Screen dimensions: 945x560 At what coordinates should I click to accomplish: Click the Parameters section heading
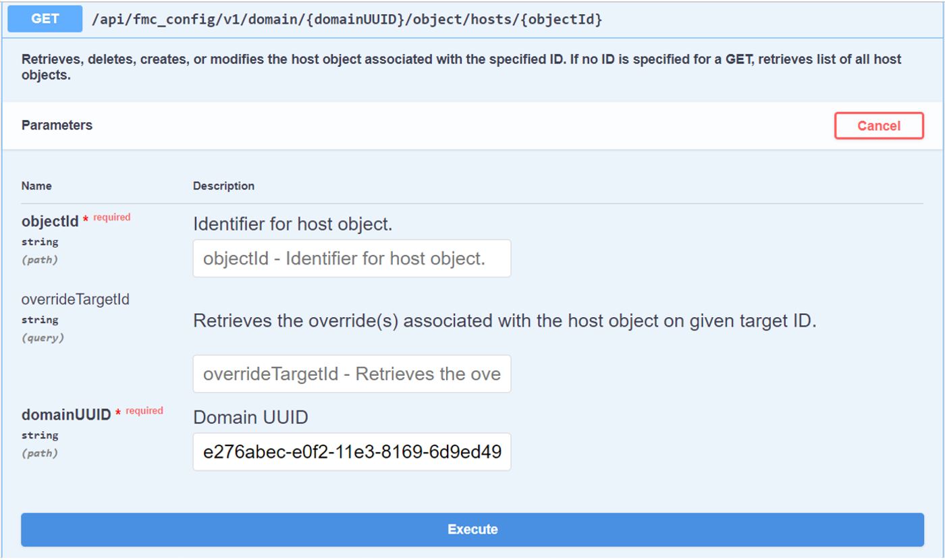pos(50,125)
